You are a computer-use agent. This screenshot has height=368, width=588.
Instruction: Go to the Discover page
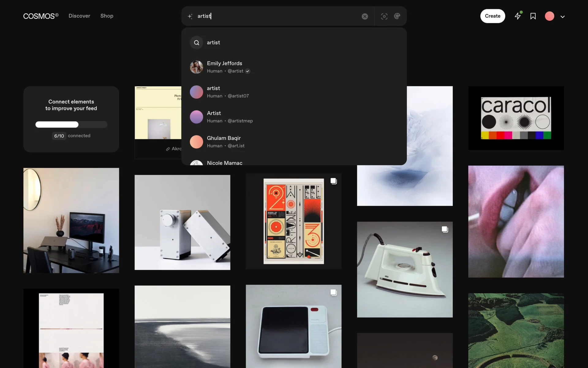coord(79,16)
